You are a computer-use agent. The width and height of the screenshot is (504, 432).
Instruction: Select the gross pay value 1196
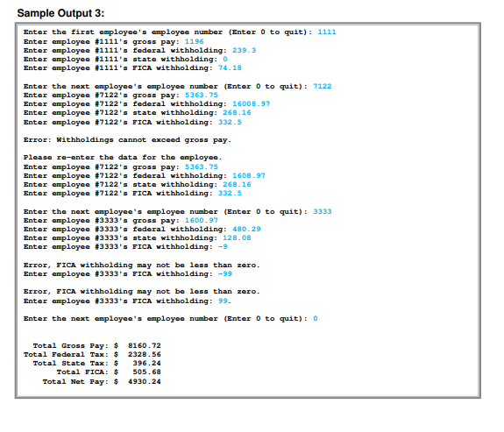pyautogui.click(x=194, y=41)
